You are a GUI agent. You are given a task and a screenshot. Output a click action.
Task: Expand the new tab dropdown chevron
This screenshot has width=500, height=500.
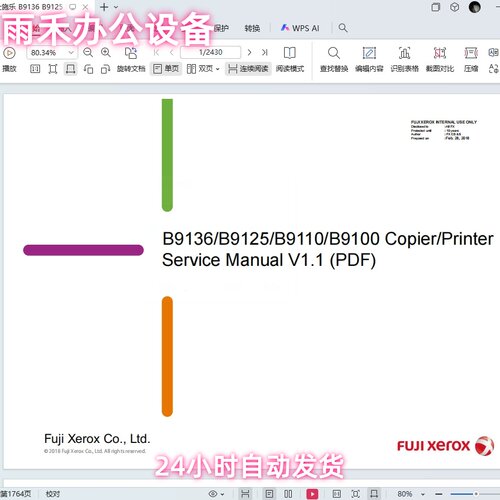point(116,7)
